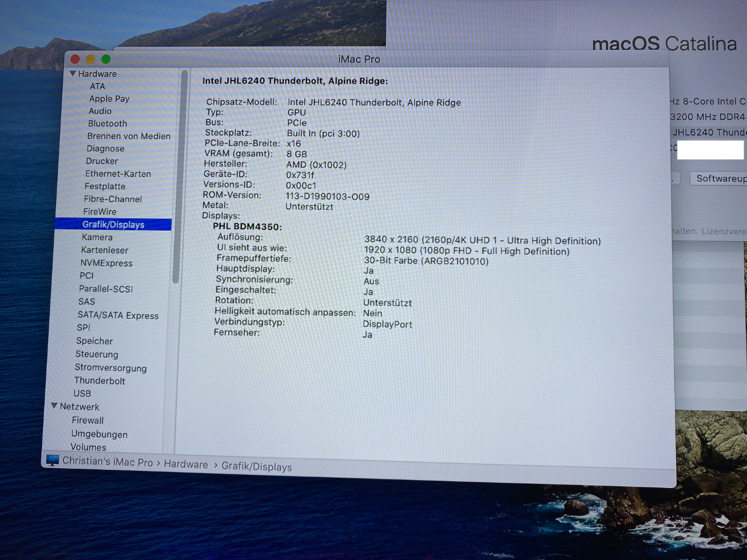Click the Built In (pci 3:00) value
The image size is (747, 560).
tap(323, 133)
